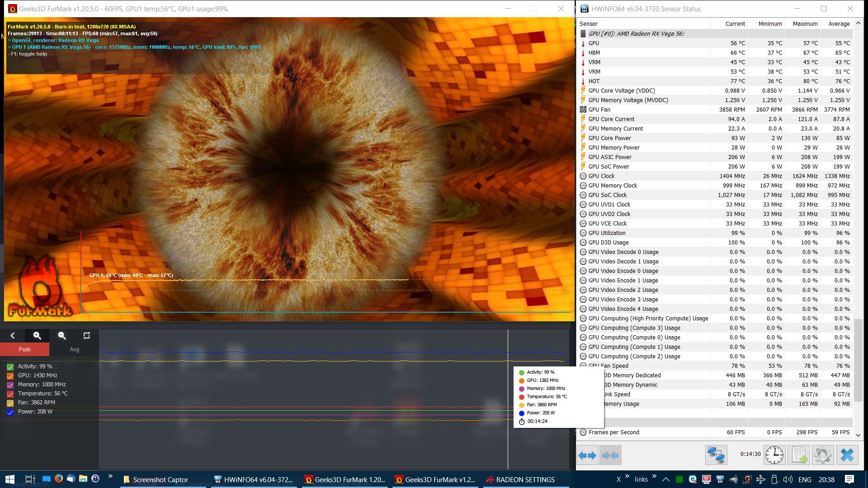Click the volume speaker tray icon

pos(788,479)
